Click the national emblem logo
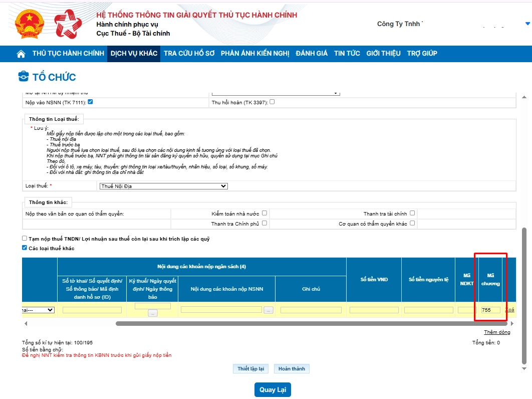The image size is (532, 399). click(x=30, y=24)
